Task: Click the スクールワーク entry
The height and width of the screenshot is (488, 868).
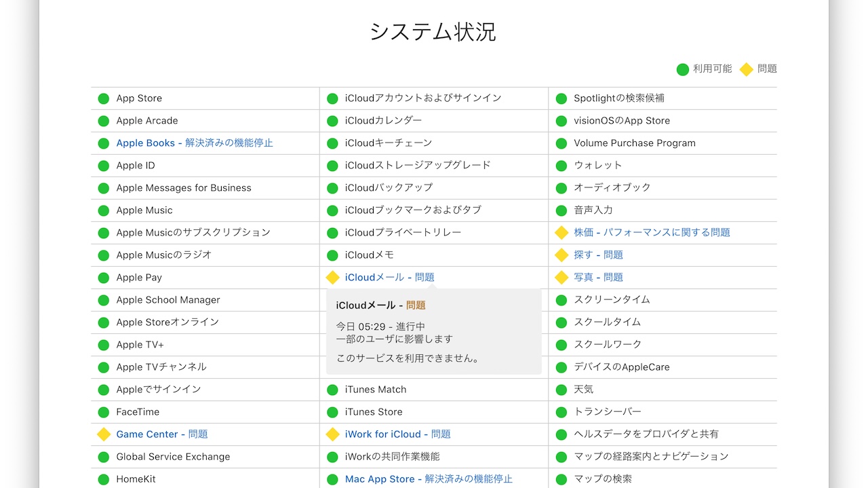Action: click(608, 345)
